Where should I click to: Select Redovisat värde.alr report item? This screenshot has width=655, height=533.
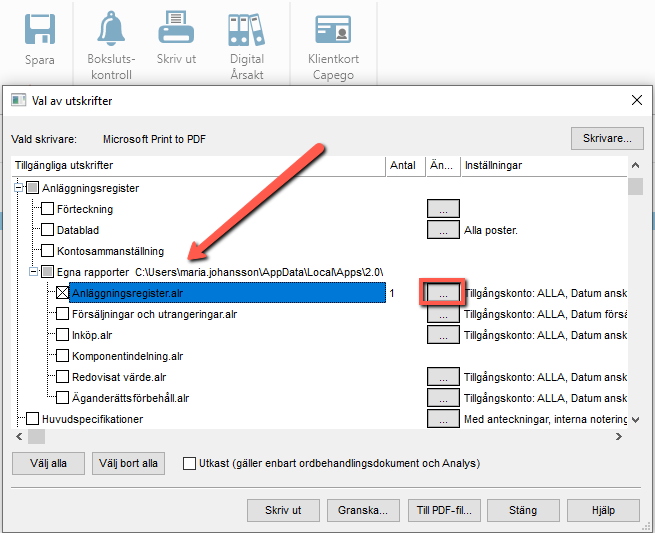[x=119, y=377]
